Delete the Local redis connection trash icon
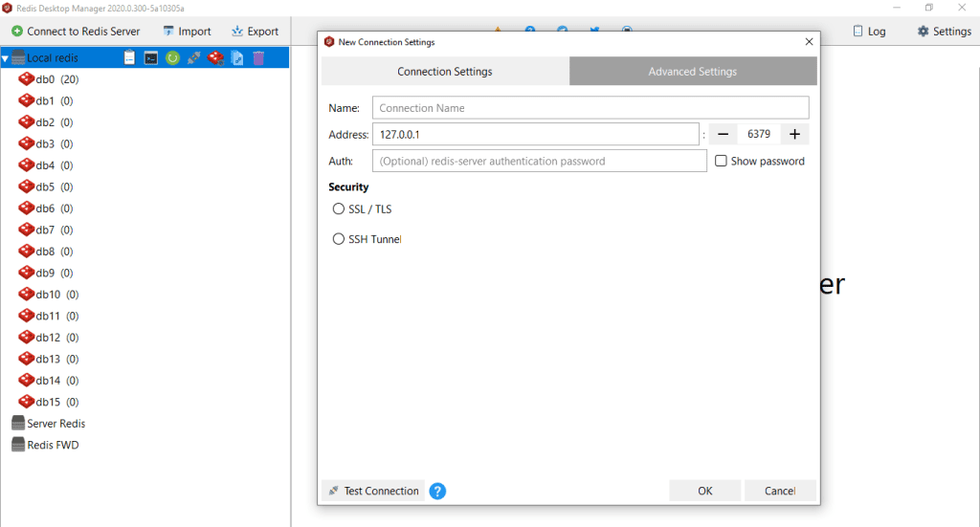 [258, 58]
